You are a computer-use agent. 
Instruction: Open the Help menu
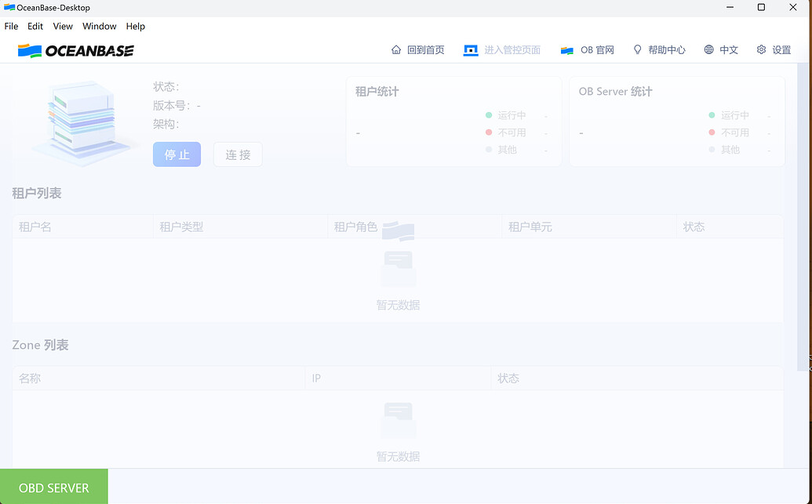[135, 26]
